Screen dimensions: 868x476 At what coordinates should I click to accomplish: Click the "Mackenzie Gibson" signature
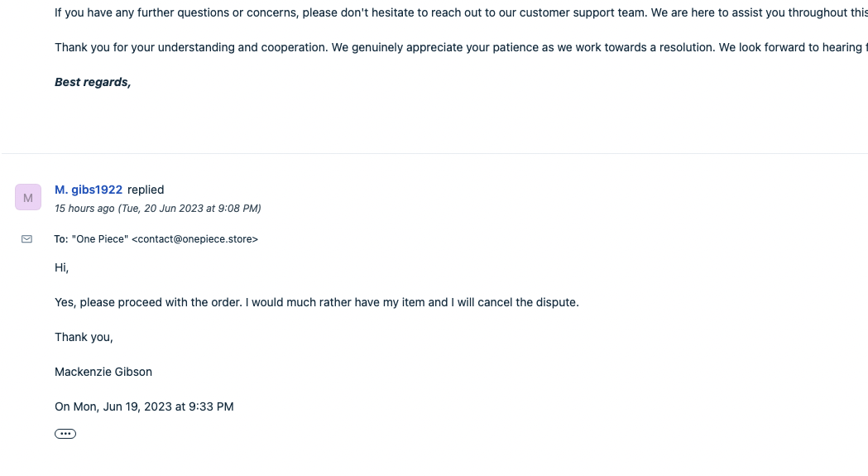tap(103, 372)
